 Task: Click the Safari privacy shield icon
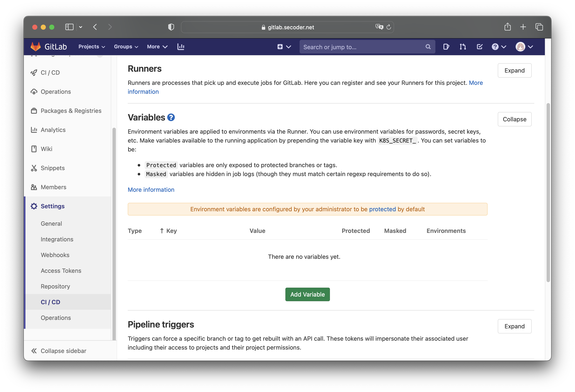pos(171,27)
